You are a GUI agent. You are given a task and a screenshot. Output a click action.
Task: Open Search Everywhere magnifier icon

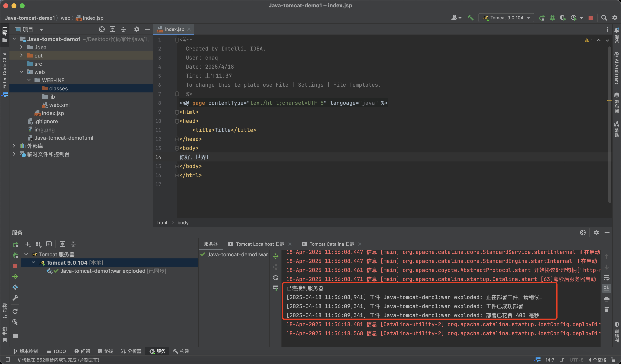pyautogui.click(x=604, y=18)
